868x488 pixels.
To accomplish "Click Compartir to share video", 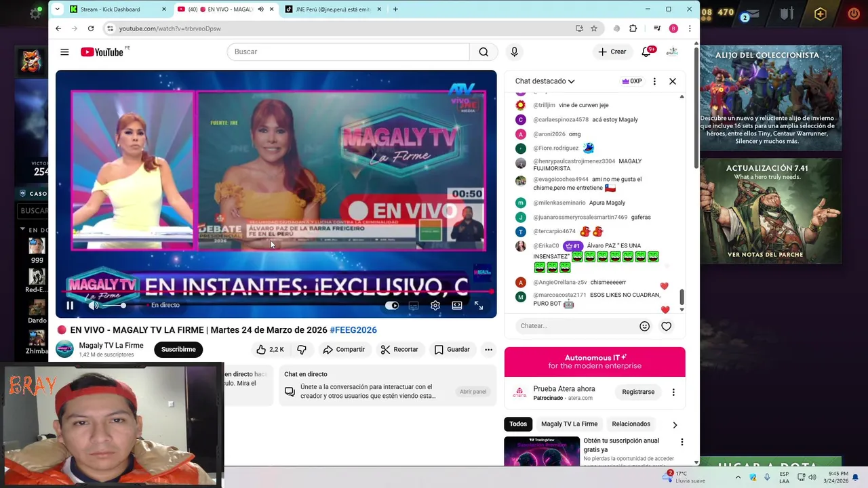I will [344, 350].
